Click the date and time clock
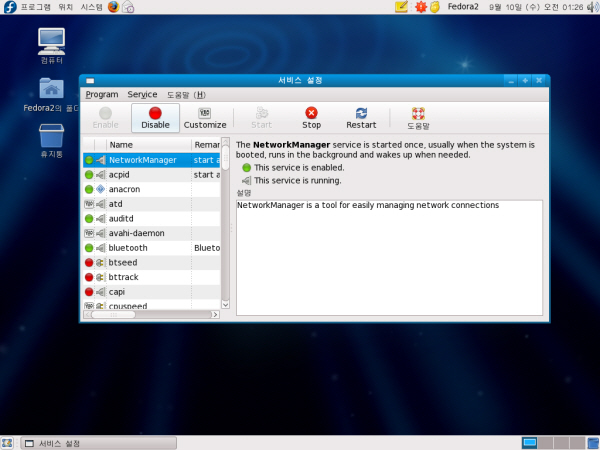The image size is (600, 450). 536,7
